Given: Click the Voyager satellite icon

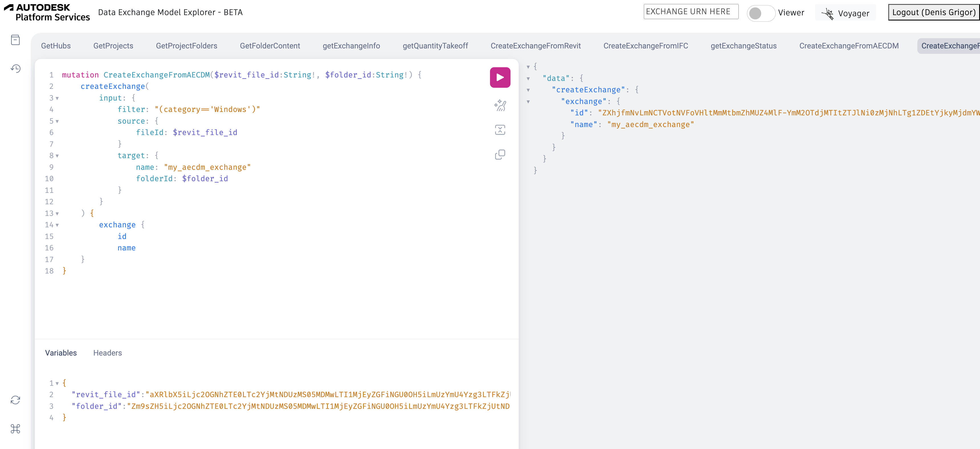Looking at the screenshot, I should click(x=828, y=13).
